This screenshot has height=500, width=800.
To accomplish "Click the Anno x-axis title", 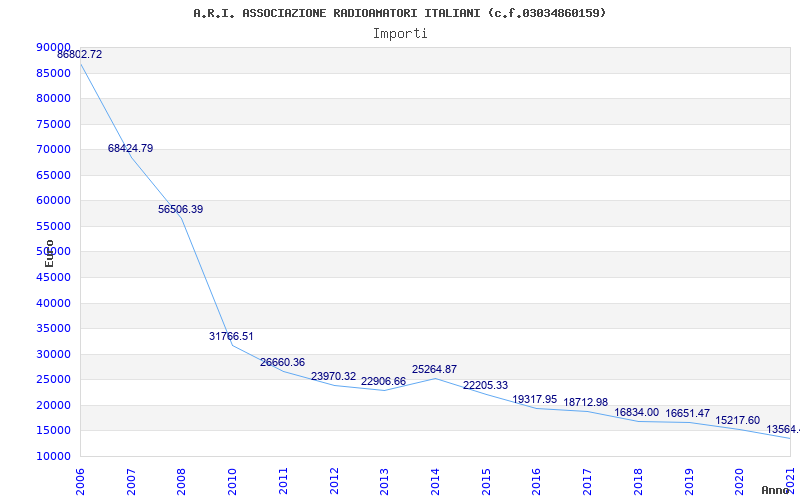I will click(774, 490).
